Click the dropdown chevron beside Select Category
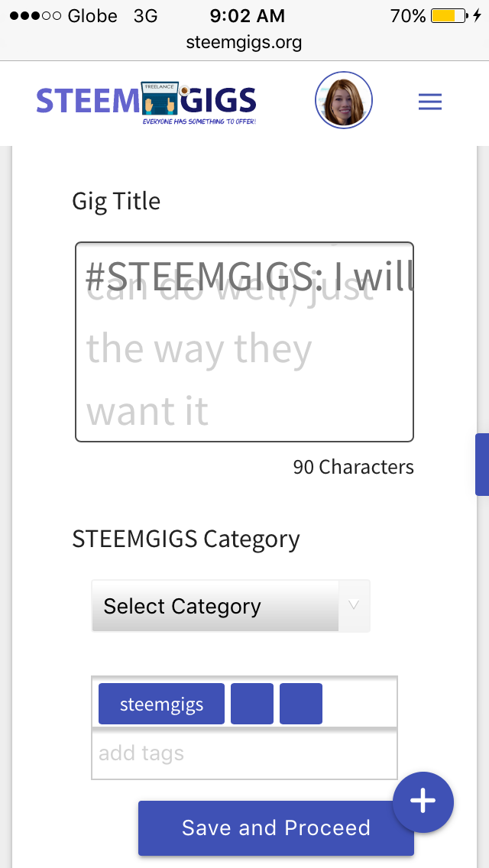The width and height of the screenshot is (489, 868). pos(353,605)
